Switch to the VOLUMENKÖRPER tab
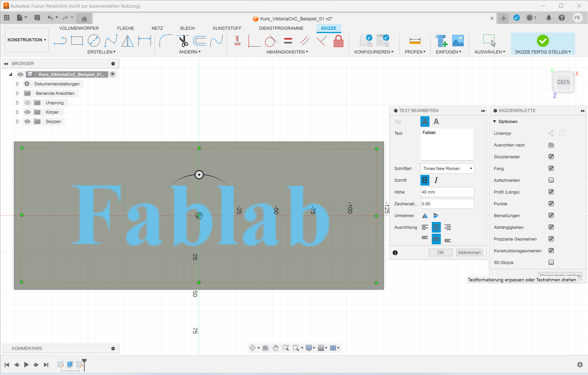 [79, 28]
